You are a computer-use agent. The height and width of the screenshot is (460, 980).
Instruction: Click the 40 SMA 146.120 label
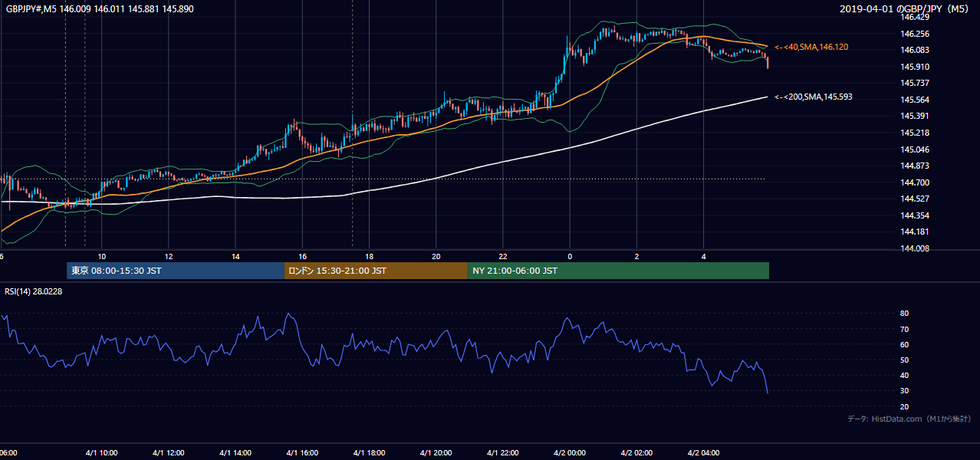coord(811,48)
